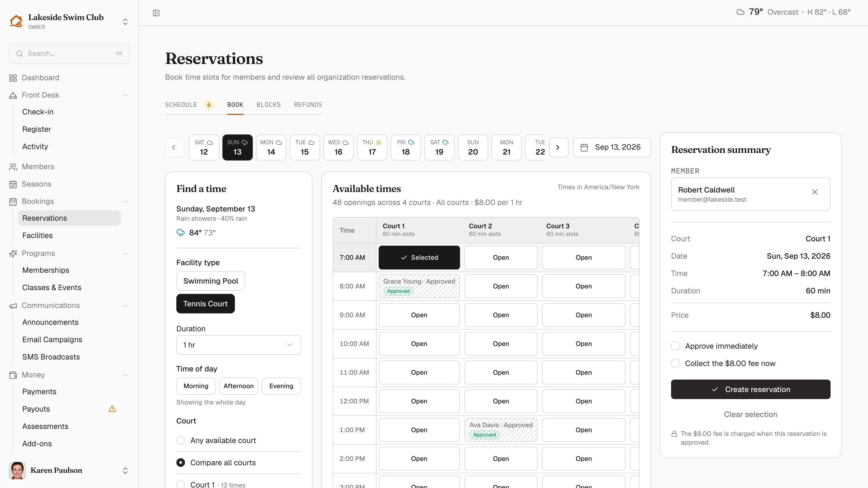
Task: Switch to the Schedule tab
Action: coord(181,105)
